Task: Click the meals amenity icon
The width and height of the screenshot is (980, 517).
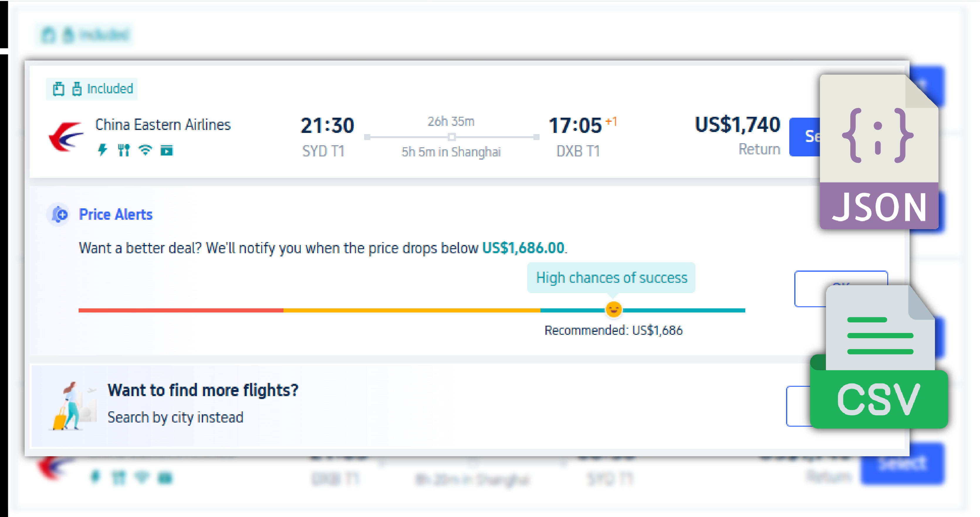Action: [124, 150]
